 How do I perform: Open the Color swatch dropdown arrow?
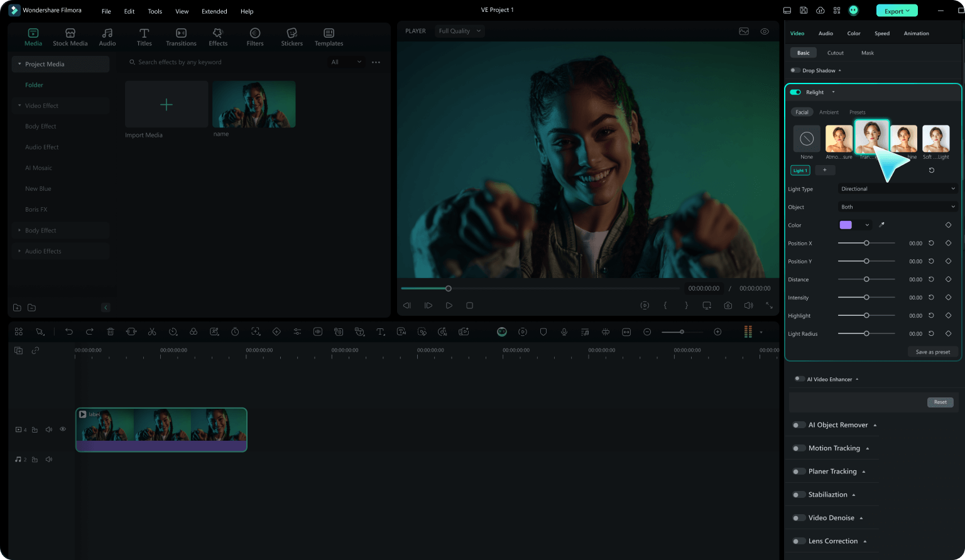(x=867, y=225)
